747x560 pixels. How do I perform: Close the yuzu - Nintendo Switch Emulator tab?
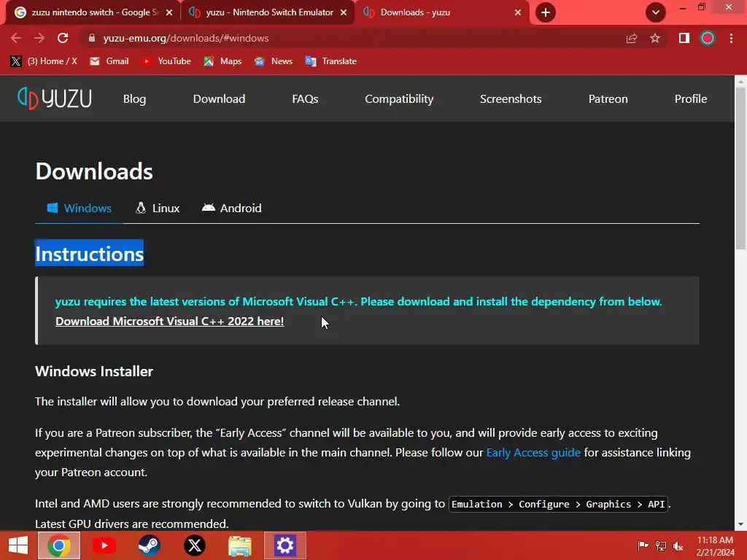click(x=344, y=12)
